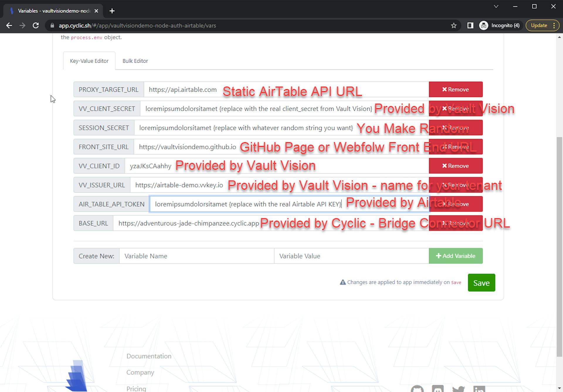Switch to the Bulk Editor tab
Viewport: 563px width, 392px height.
click(135, 61)
